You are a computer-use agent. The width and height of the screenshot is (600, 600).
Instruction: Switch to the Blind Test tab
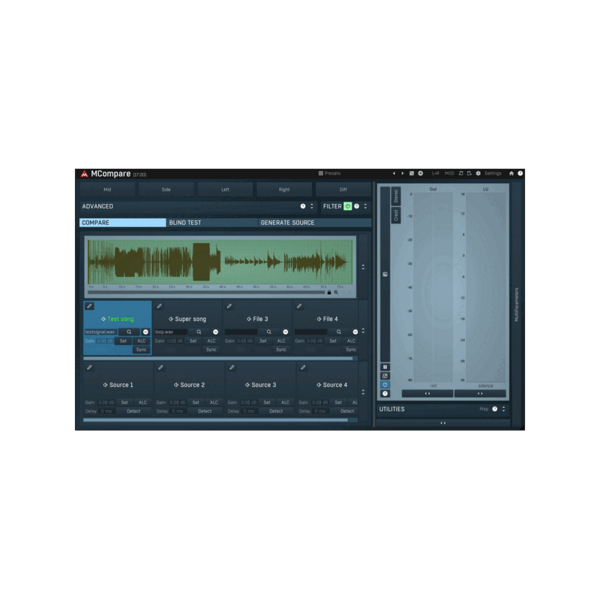pyautogui.click(x=212, y=223)
